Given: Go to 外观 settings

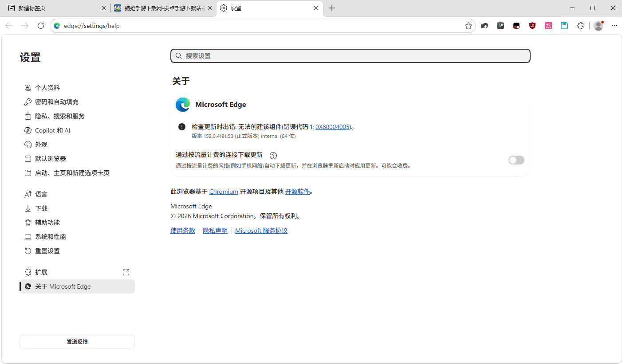Looking at the screenshot, I should click(x=77, y=145).
